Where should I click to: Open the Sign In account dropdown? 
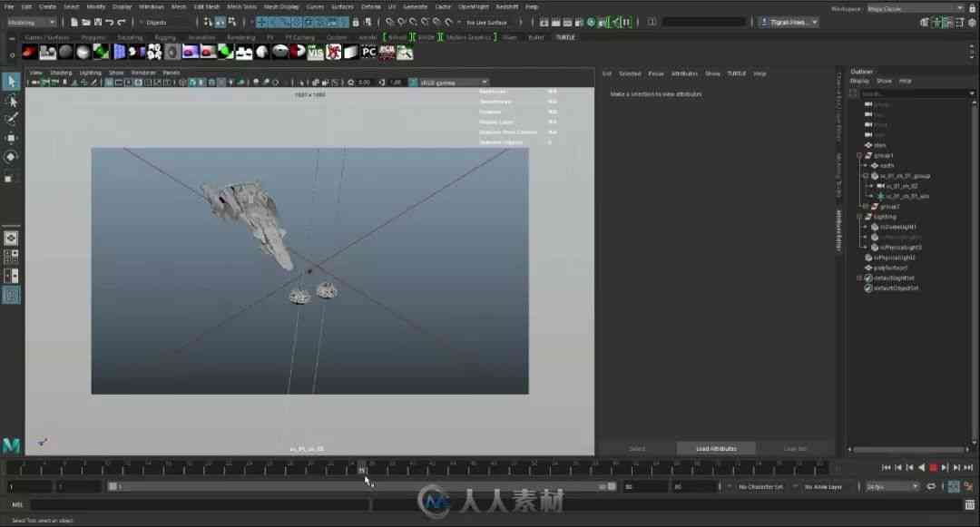(789, 23)
